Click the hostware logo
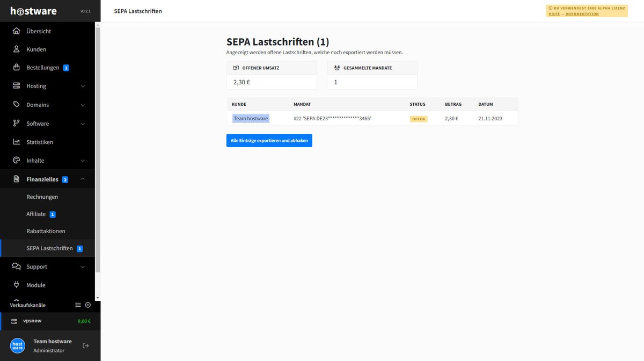This screenshot has height=361, width=644. (x=33, y=11)
